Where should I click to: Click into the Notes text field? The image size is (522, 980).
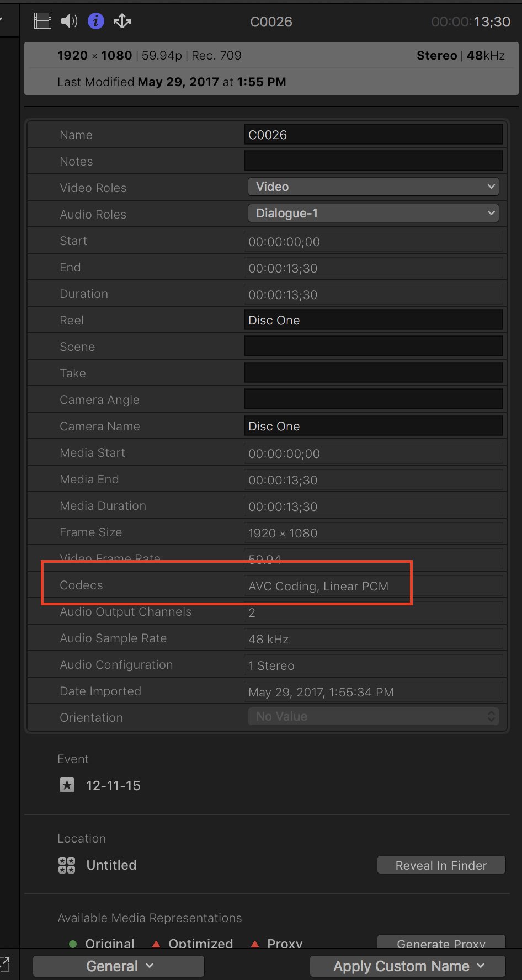pos(373,161)
